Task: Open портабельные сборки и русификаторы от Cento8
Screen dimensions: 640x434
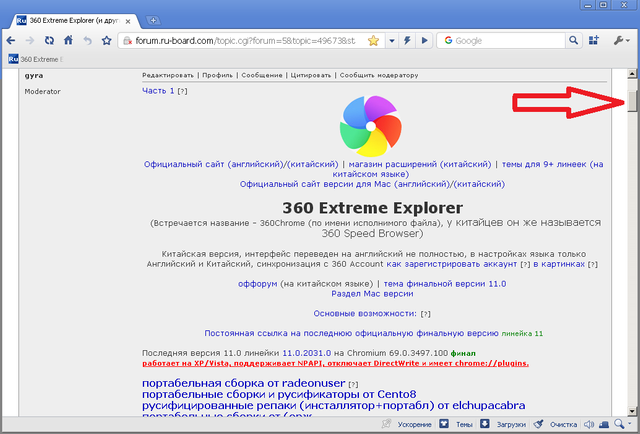Action: tap(279, 394)
